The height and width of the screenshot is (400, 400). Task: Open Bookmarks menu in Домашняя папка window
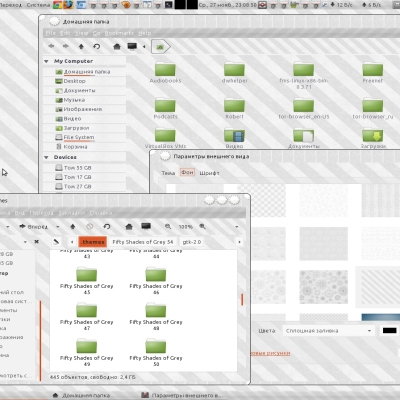(119, 33)
